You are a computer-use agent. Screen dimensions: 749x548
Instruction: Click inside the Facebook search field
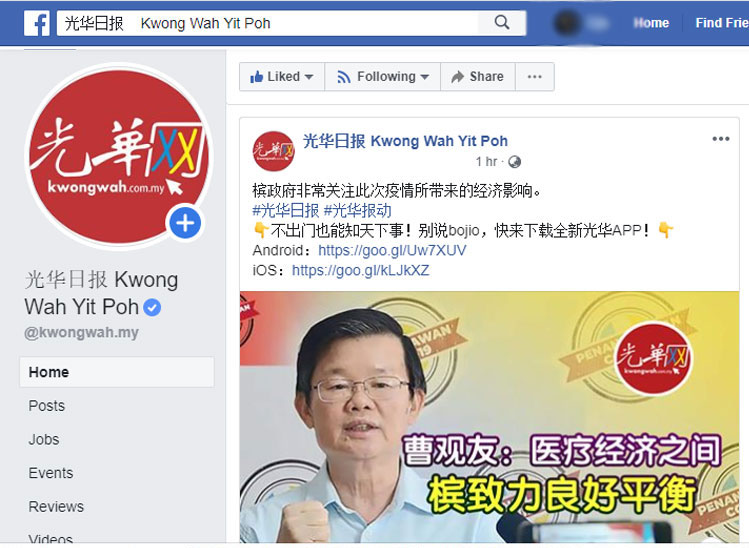tap(270, 23)
